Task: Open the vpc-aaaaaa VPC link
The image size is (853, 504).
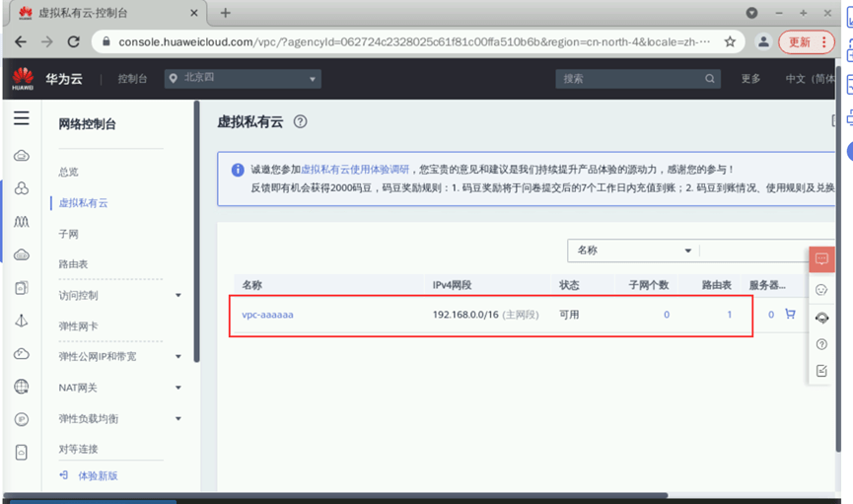Action: (267, 315)
